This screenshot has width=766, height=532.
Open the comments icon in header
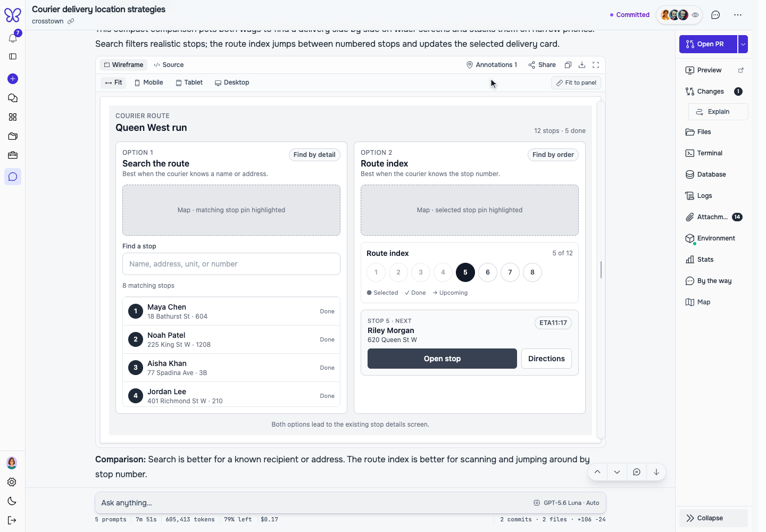715,15
